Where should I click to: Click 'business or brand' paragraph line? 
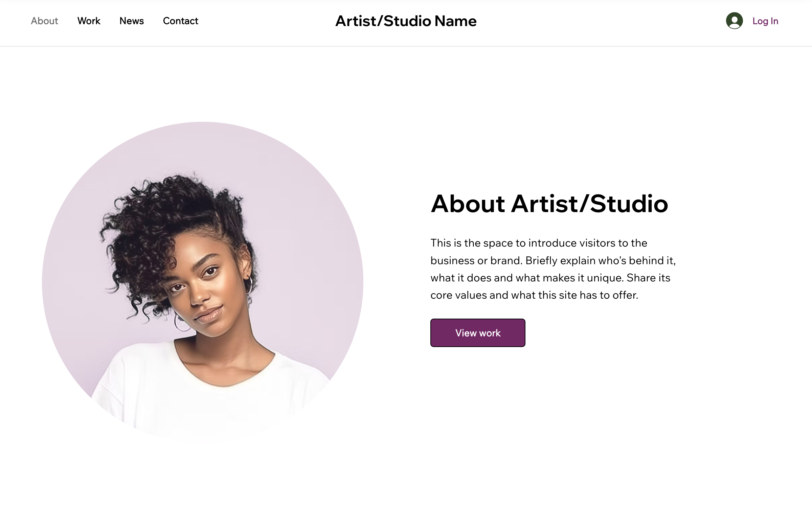[553, 260]
